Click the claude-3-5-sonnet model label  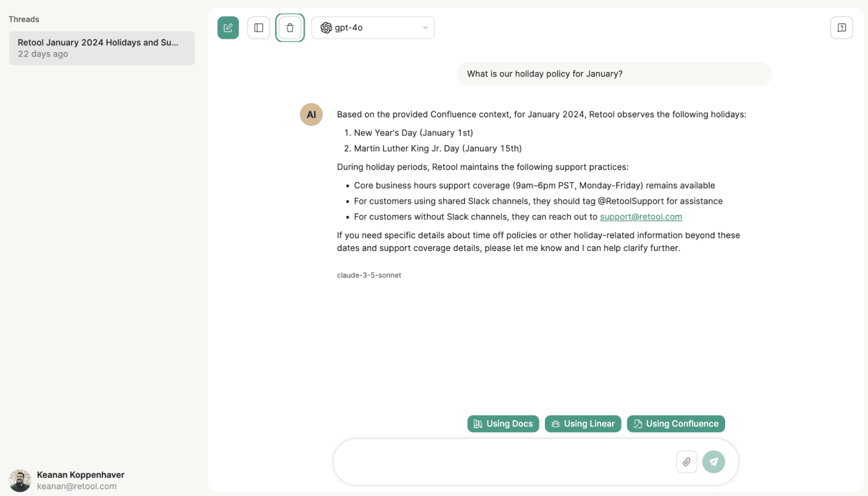369,275
